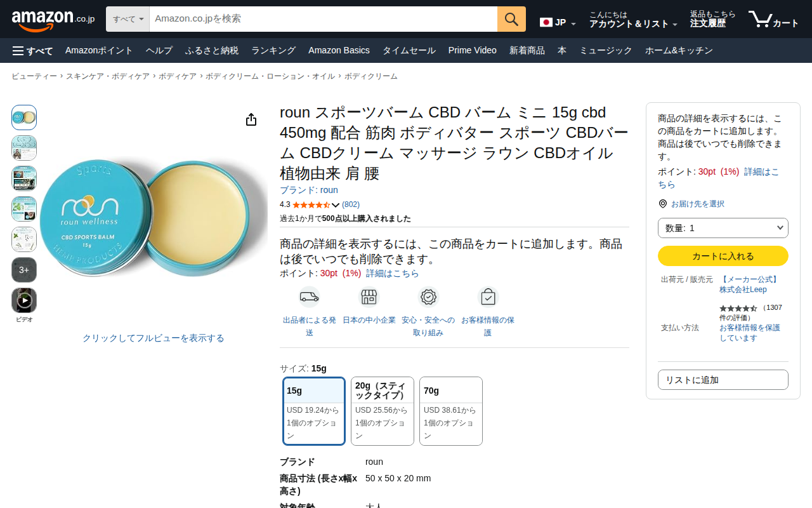The width and height of the screenshot is (812, 508).
Task: Click 詳細はこちら link under product title
Action: point(393,273)
